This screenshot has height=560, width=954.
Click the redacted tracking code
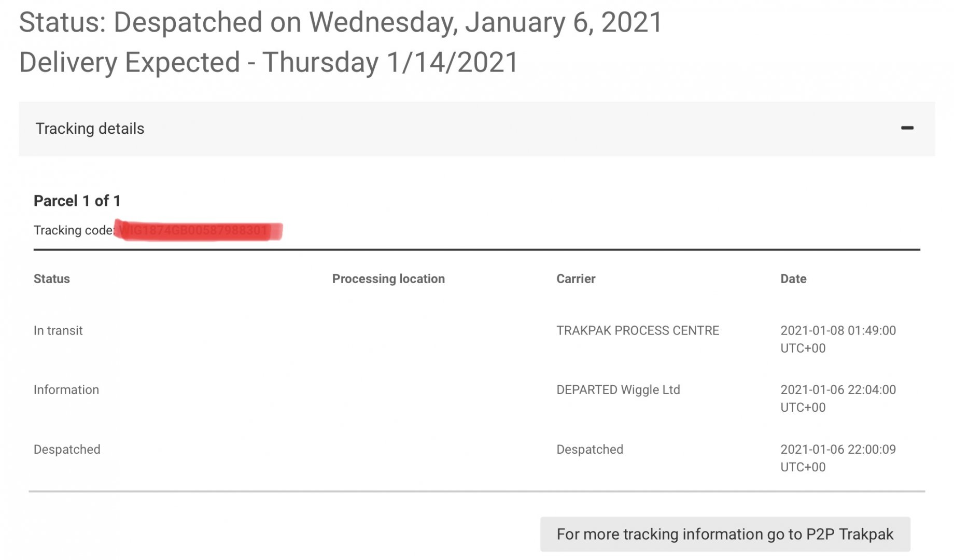click(x=198, y=230)
